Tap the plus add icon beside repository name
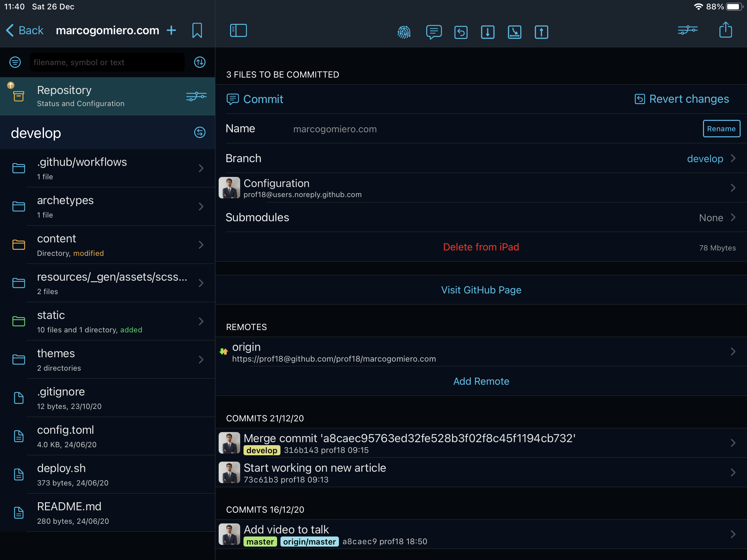 [x=171, y=30]
